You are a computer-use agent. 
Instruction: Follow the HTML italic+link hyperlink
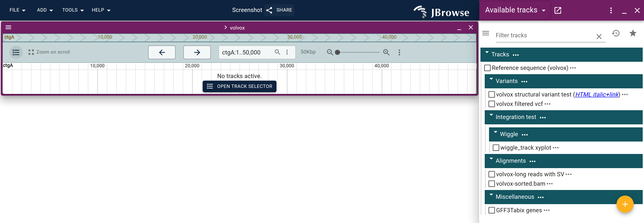[x=597, y=94]
